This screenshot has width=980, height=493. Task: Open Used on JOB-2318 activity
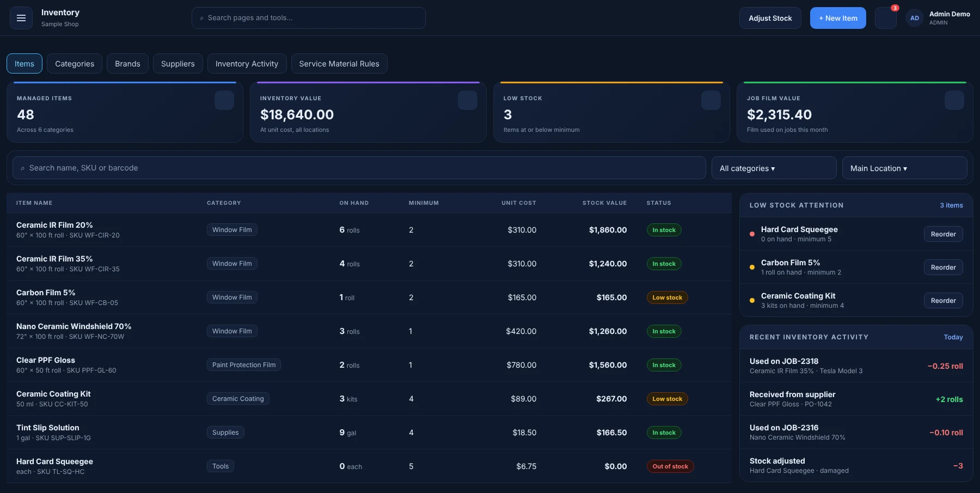[x=856, y=366]
